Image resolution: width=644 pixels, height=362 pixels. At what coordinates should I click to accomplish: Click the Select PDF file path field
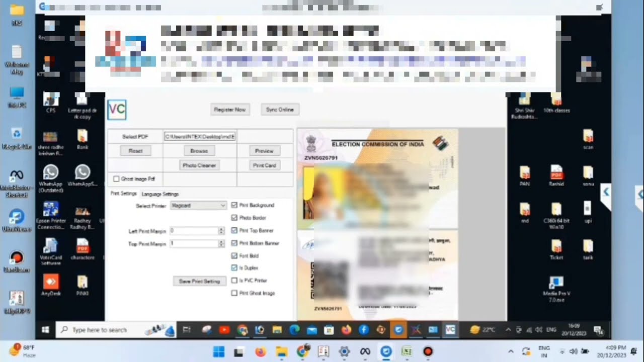200,136
